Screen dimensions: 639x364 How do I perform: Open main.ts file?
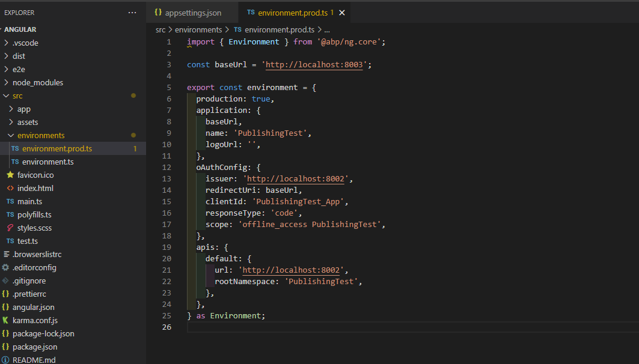(29, 202)
